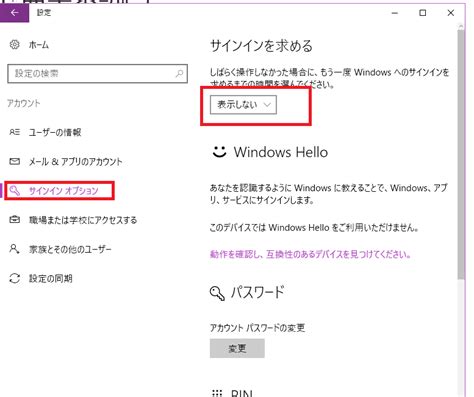
Task: Open the 動作を確認し、互換性のあるデバイス link
Action: coord(310,254)
